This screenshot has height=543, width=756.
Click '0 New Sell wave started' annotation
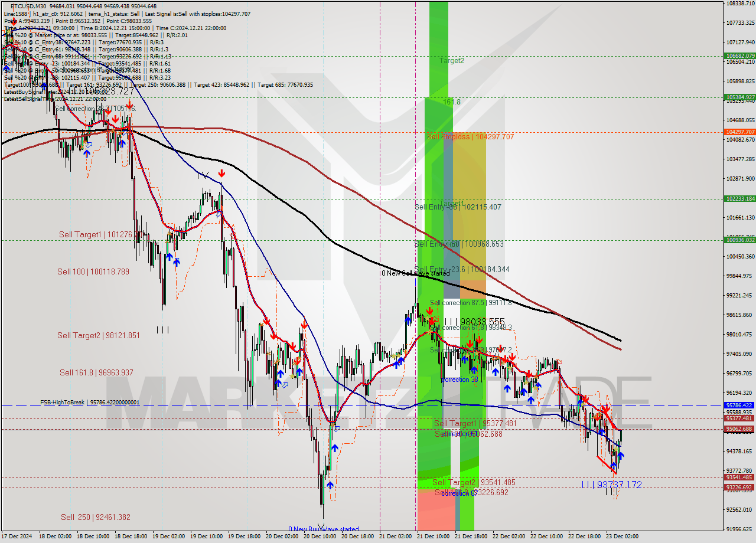coord(415,273)
